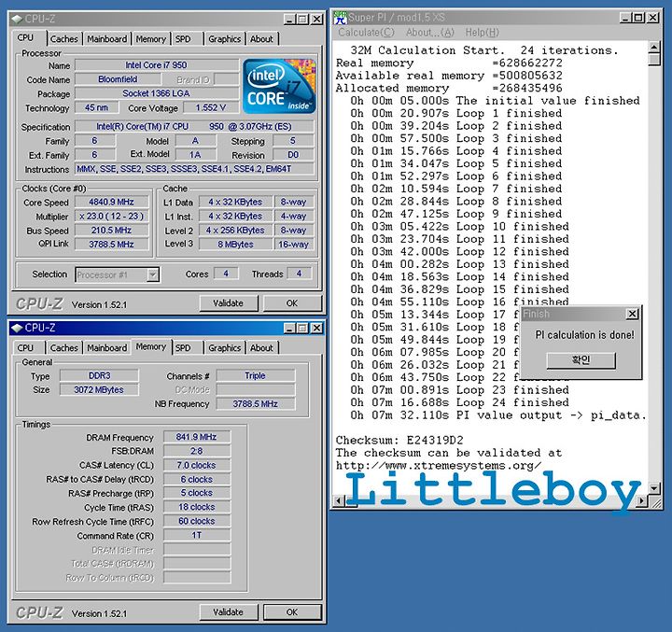Select SPD tab in top CPU-Z window
This screenshot has width=672, height=632.
point(183,39)
